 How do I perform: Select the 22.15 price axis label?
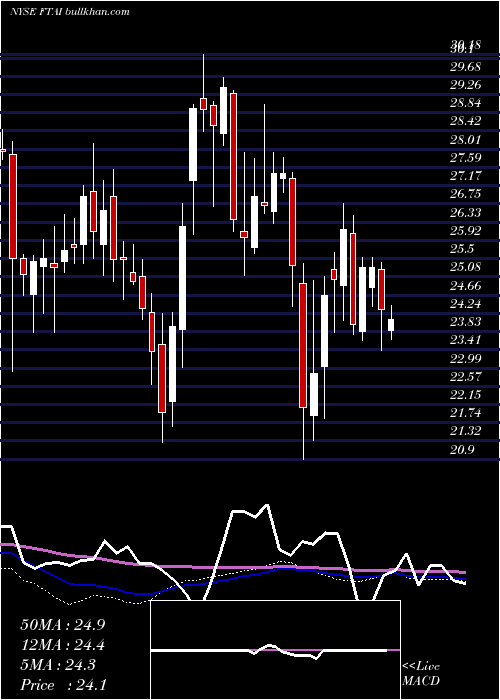coord(466,395)
